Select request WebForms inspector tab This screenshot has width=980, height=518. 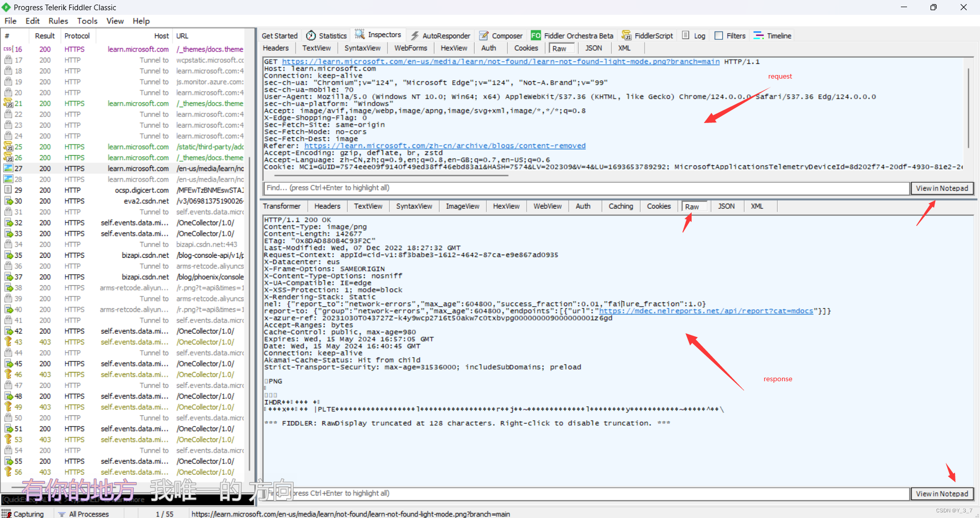tap(410, 48)
